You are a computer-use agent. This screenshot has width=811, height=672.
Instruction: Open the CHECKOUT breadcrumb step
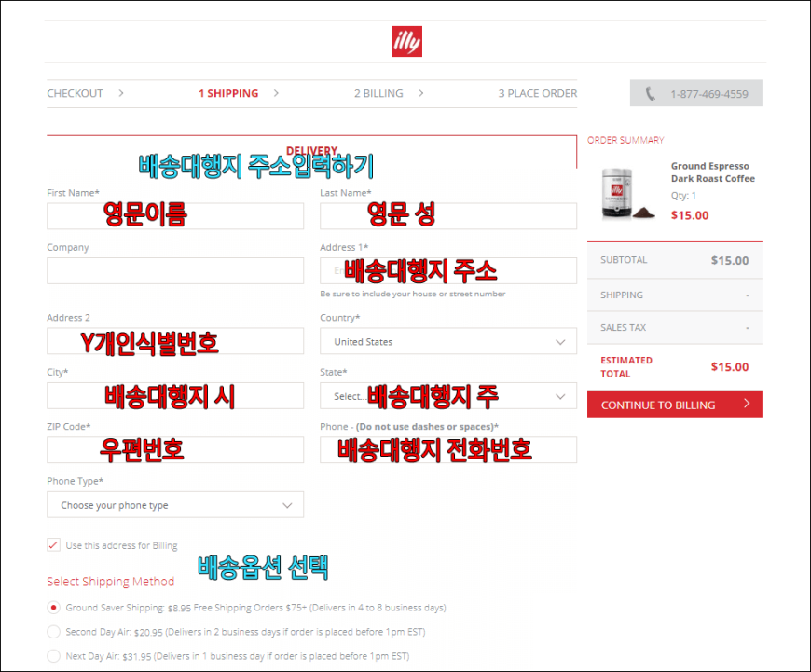click(x=75, y=93)
